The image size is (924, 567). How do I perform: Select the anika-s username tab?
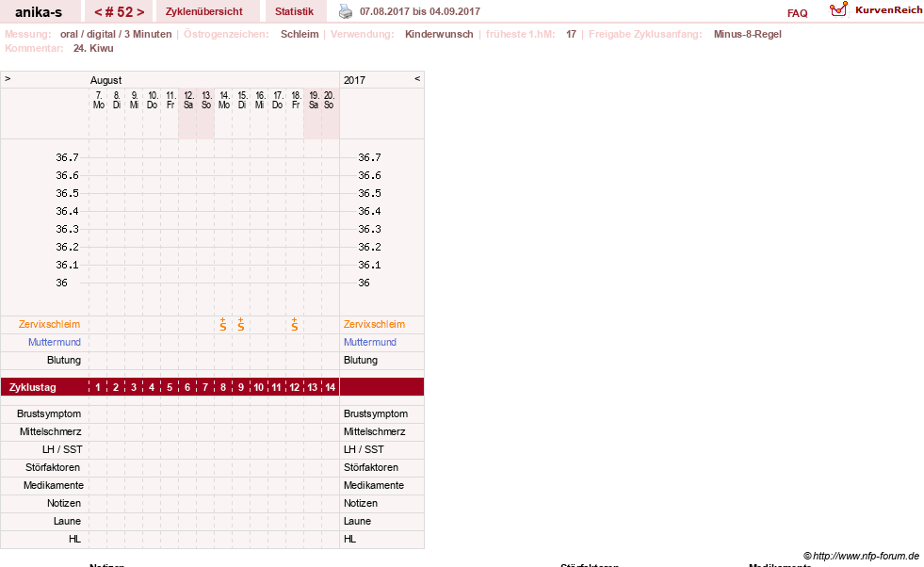tap(39, 11)
